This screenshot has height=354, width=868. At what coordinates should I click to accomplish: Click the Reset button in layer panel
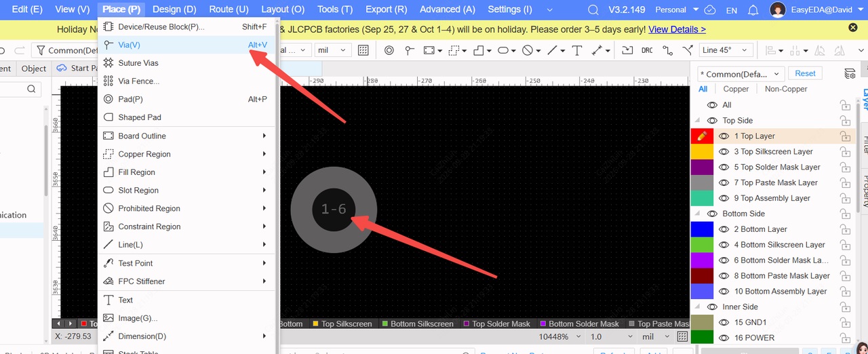805,73
